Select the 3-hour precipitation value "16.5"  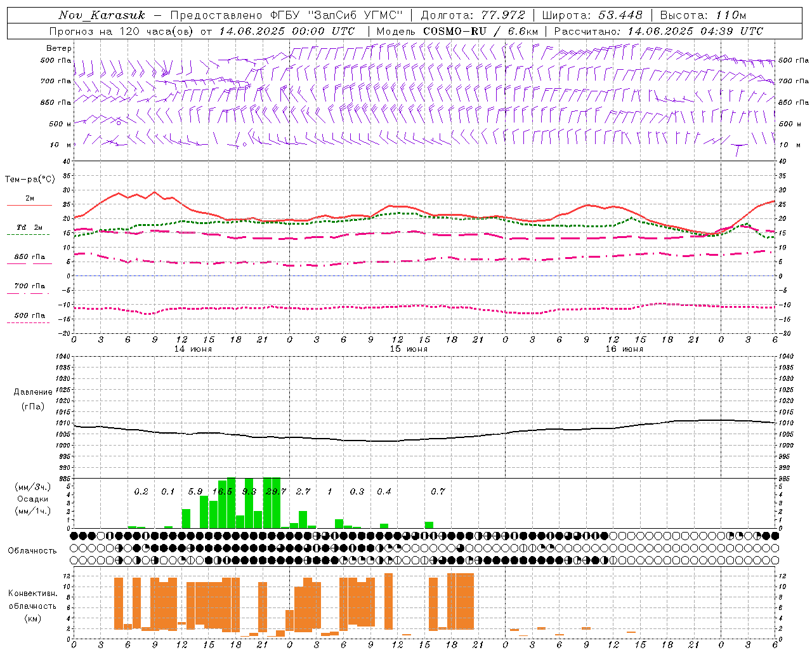pos(222,491)
